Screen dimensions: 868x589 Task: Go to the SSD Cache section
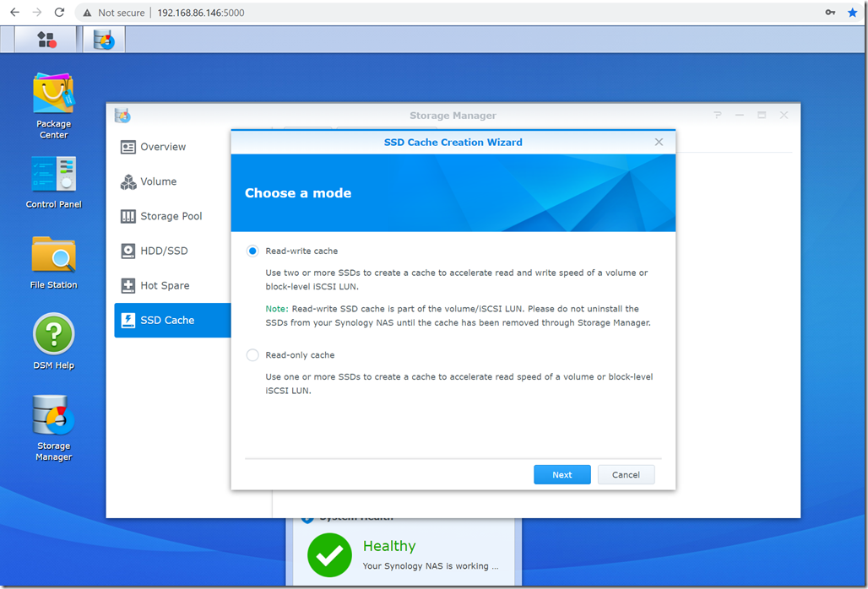tap(173, 320)
